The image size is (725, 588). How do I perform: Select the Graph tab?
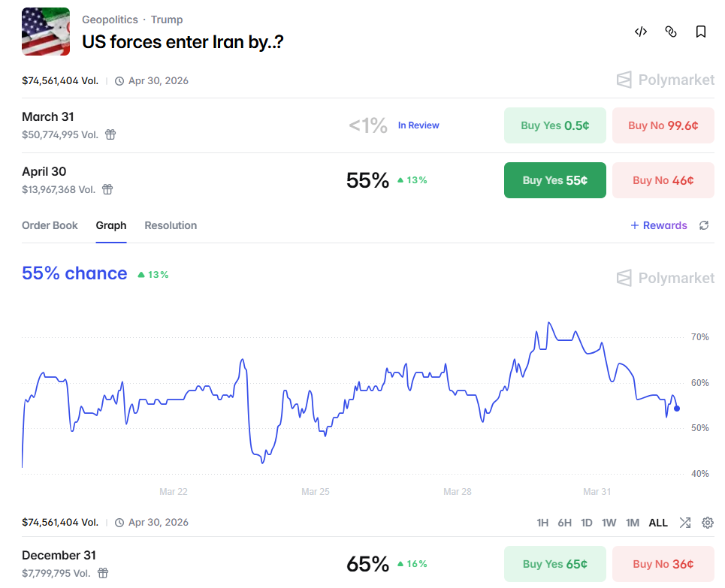(x=111, y=225)
